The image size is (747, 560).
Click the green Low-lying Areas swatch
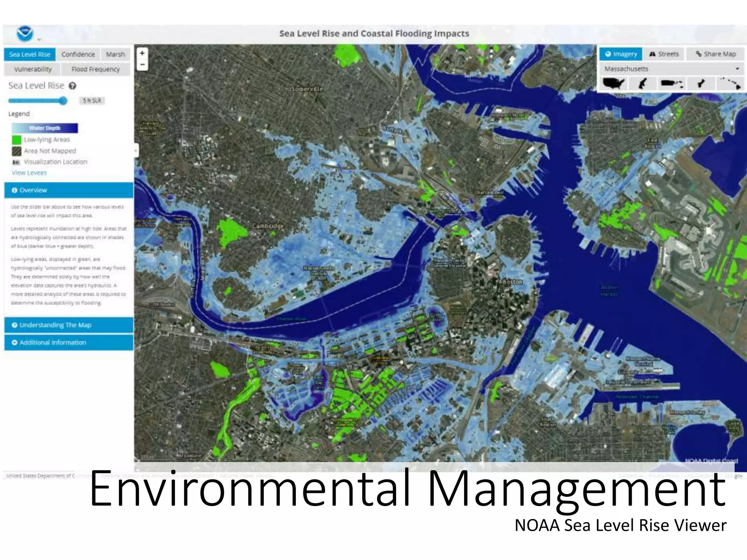point(17,140)
